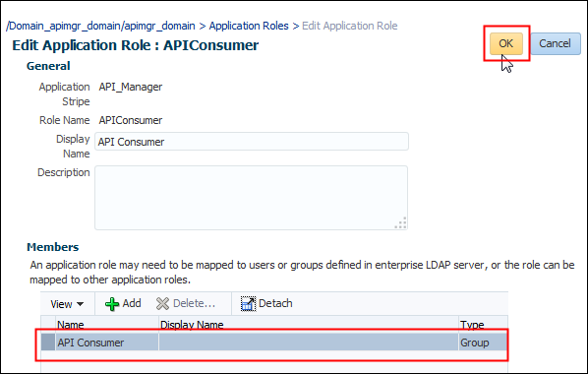Open the View dropdown menu
588x374 pixels.
(x=67, y=304)
